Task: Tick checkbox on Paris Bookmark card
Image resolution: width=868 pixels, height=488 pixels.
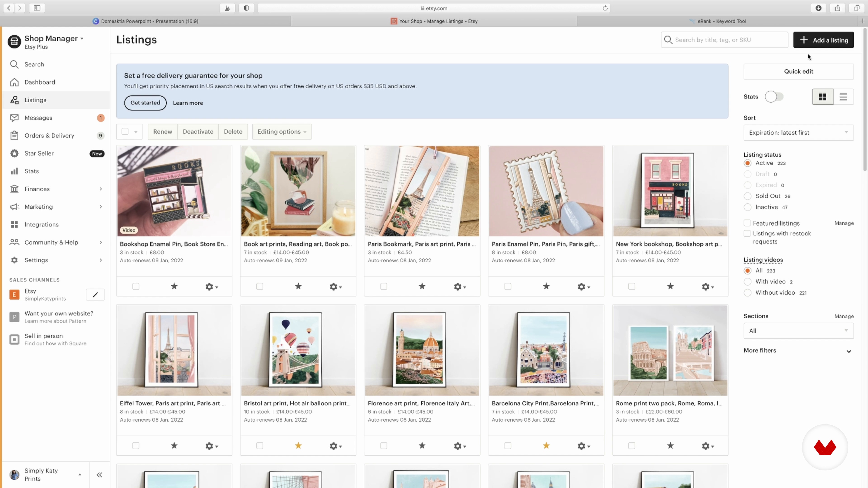Action: click(383, 286)
